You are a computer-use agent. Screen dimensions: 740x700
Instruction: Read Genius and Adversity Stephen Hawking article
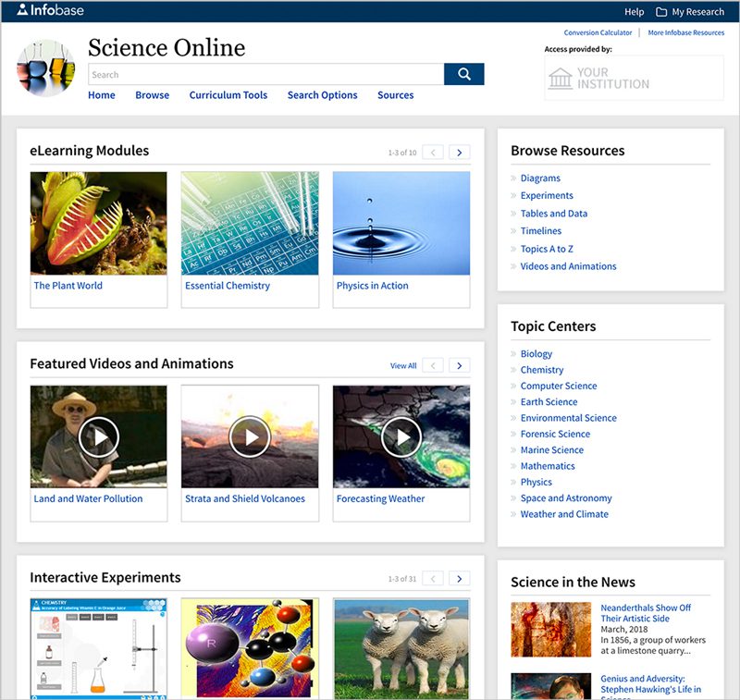click(650, 687)
